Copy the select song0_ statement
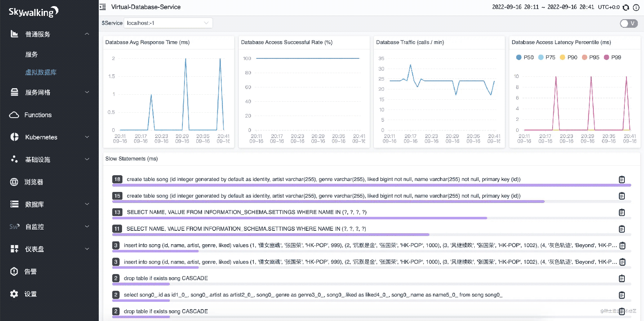The height and width of the screenshot is (321, 644). 622,295
